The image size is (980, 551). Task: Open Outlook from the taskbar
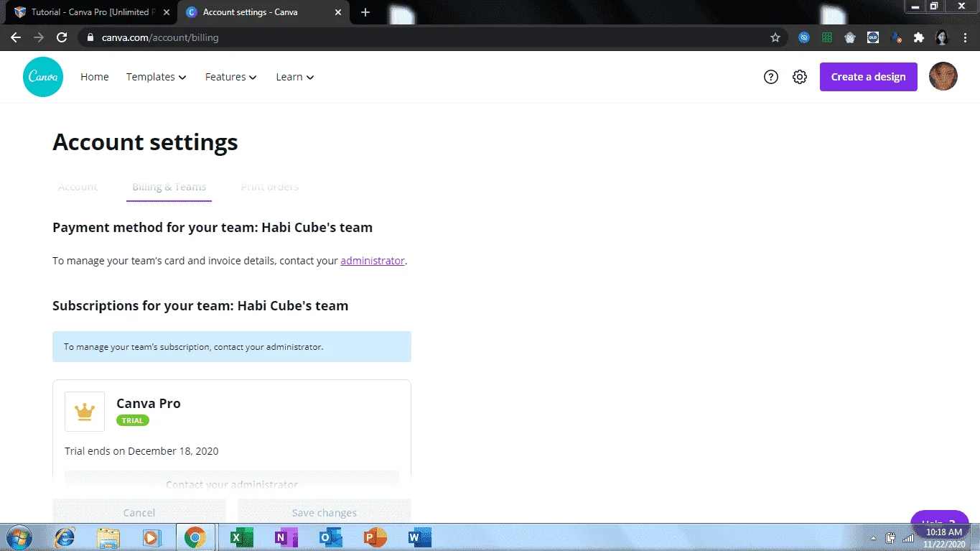click(x=330, y=537)
